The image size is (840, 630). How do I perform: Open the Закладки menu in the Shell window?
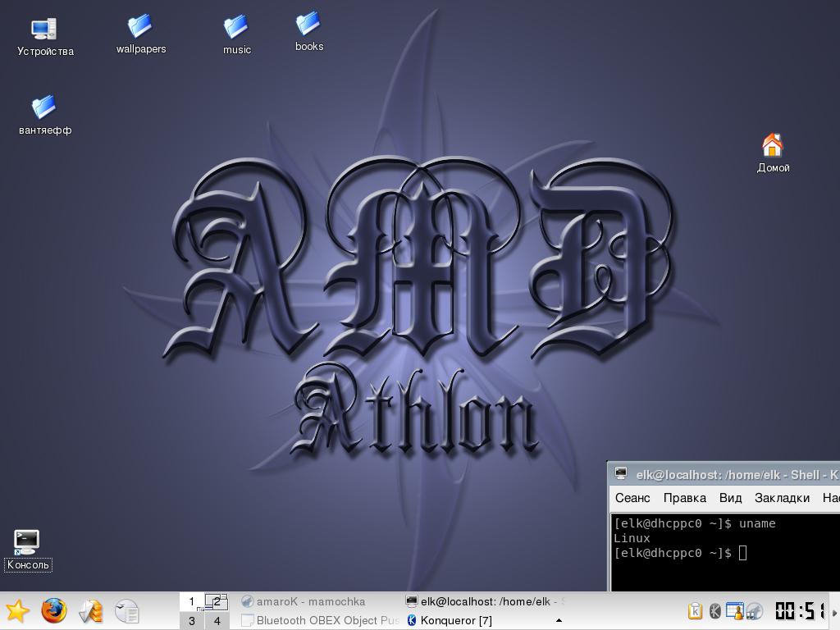click(x=782, y=498)
